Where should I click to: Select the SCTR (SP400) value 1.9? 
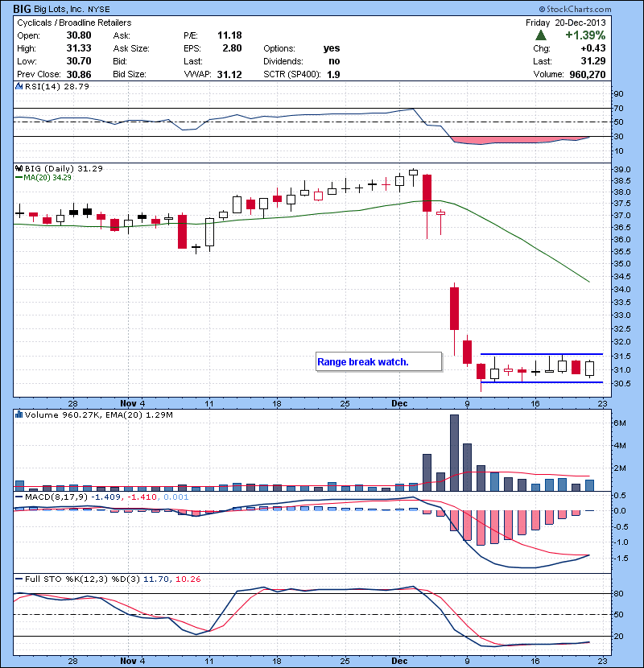tap(333, 75)
